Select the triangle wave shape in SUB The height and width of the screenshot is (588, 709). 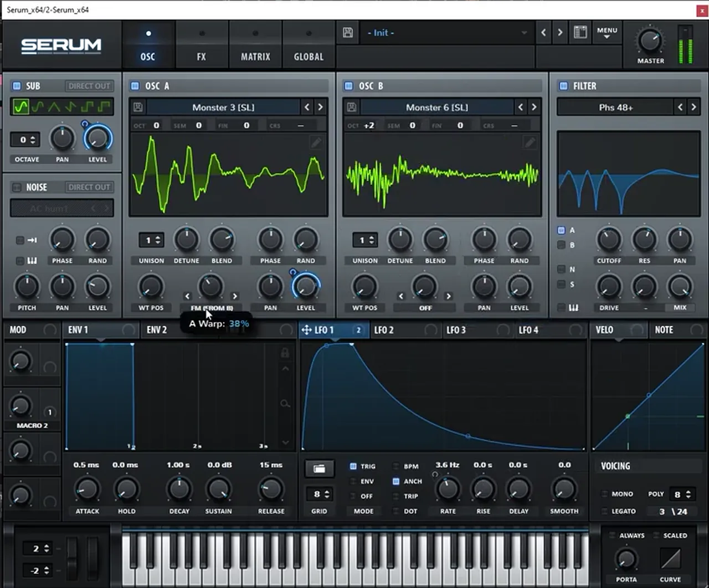pyautogui.click(x=54, y=106)
